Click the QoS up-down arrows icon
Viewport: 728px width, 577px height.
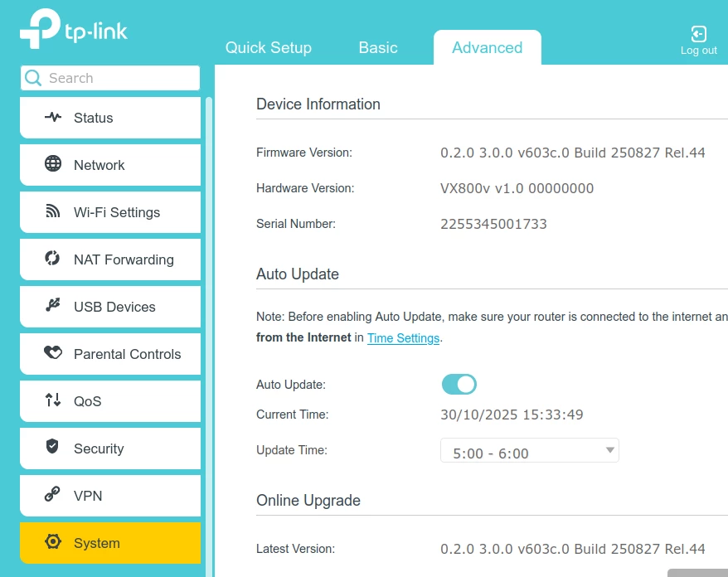point(53,400)
